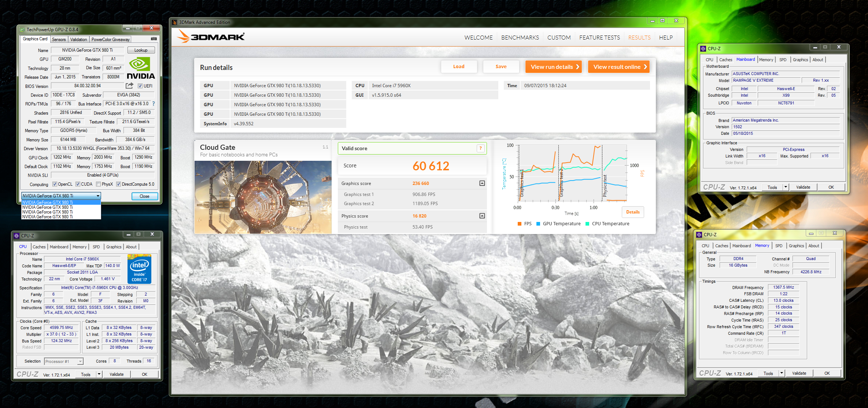868x408 pixels.
Task: Open the Processor #1 selection dropdown
Action: (x=64, y=361)
